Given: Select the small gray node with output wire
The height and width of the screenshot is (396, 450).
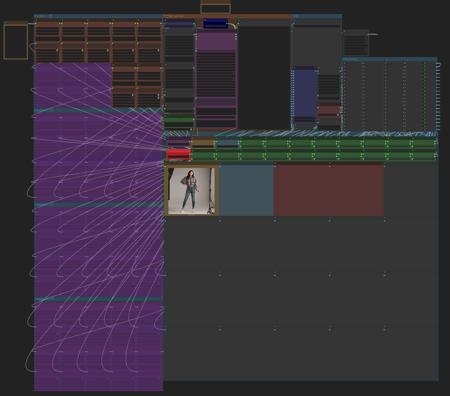Looking at the screenshot, I should (356, 43).
